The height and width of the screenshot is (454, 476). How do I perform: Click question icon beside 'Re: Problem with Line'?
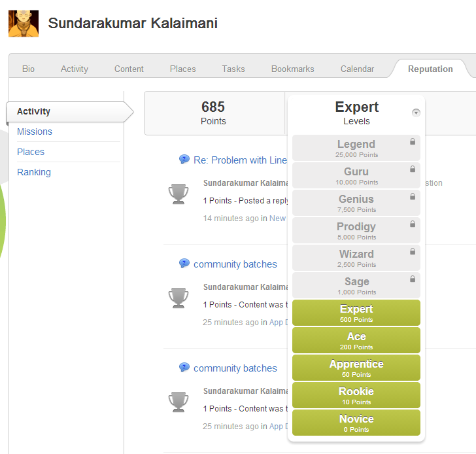pos(184,159)
